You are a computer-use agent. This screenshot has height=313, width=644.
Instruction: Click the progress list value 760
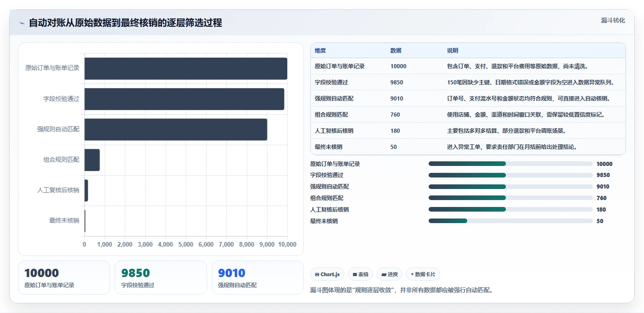coord(601,198)
